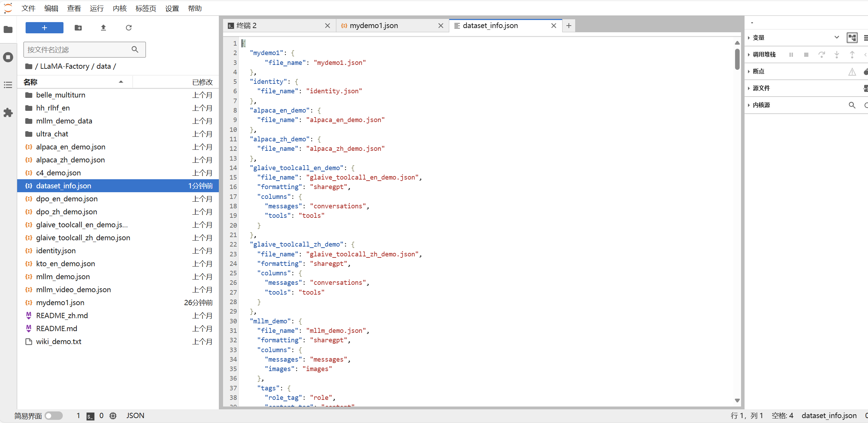Click the upload files icon

(103, 28)
